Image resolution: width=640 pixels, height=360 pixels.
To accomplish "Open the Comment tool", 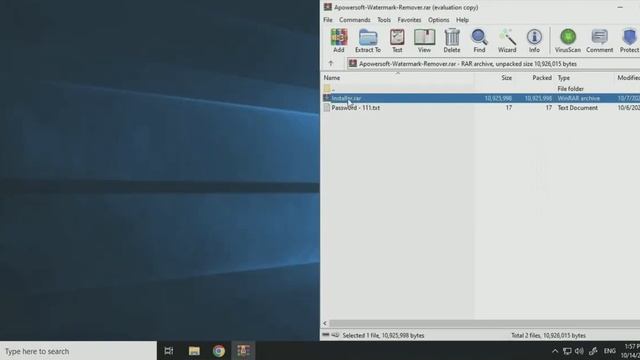I will point(600,40).
